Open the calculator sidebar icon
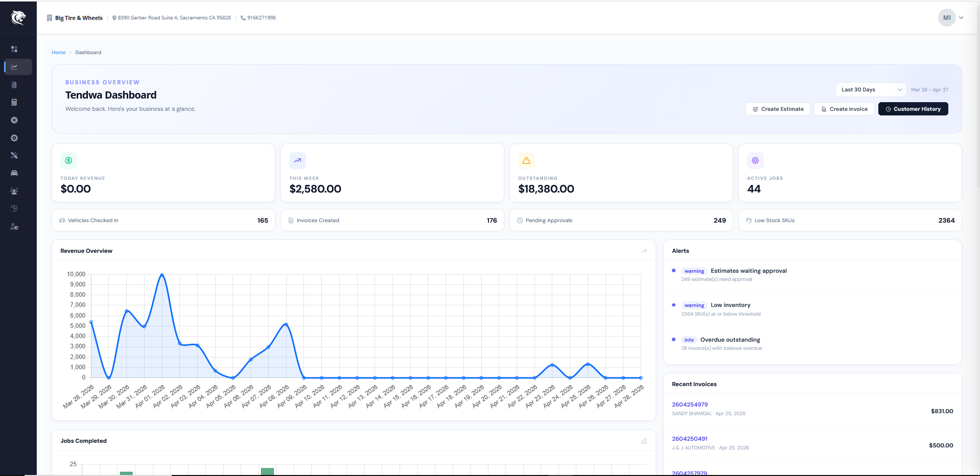The image size is (980, 476). (14, 102)
